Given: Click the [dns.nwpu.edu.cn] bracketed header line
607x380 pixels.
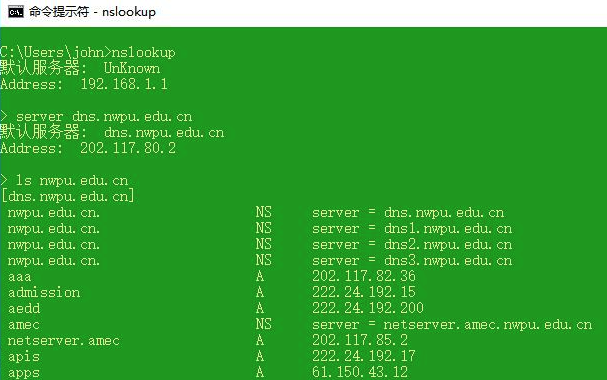Looking at the screenshot, I should (x=68, y=196).
